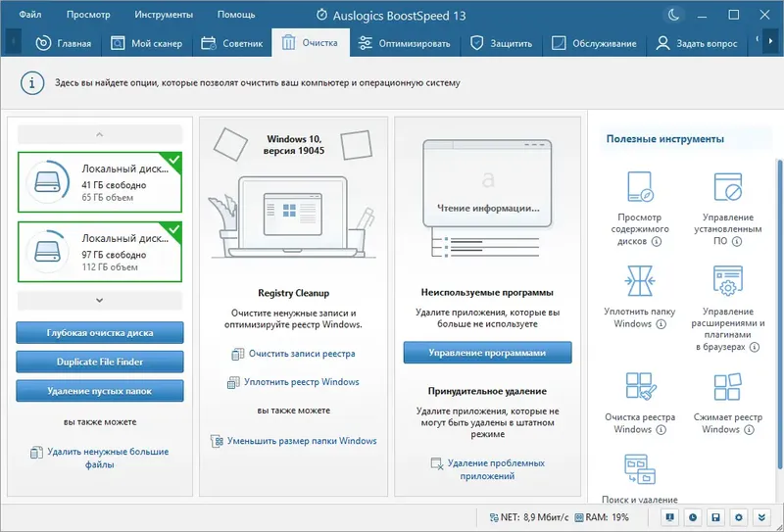Click status bar monitor icon
Viewport: 784px width, 532px height.
[669, 517]
